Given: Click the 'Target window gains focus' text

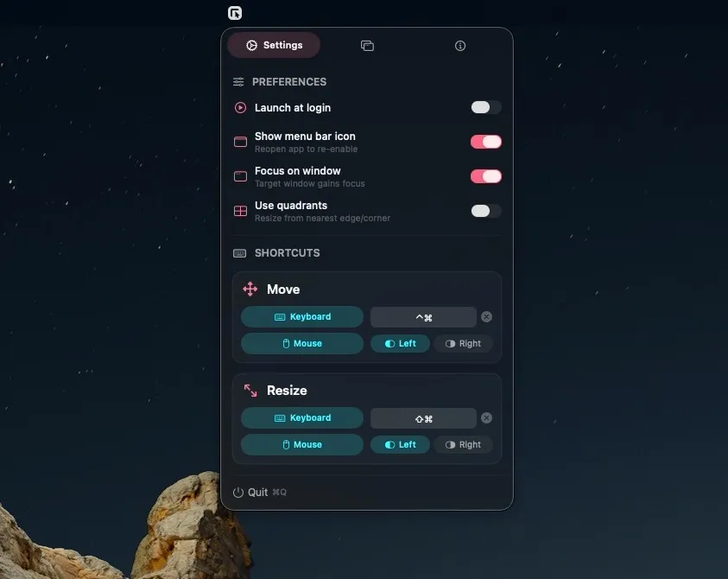Looking at the screenshot, I should click(310, 183).
